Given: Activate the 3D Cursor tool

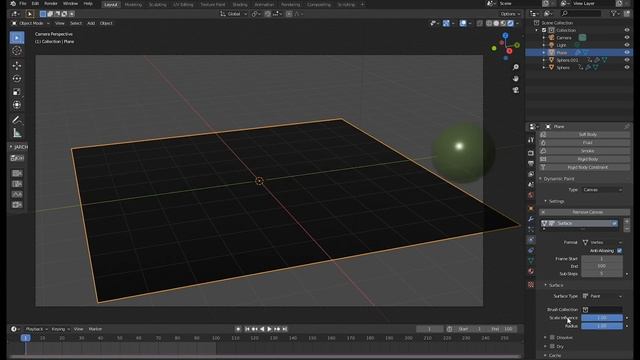Looking at the screenshot, I should 17,51.
